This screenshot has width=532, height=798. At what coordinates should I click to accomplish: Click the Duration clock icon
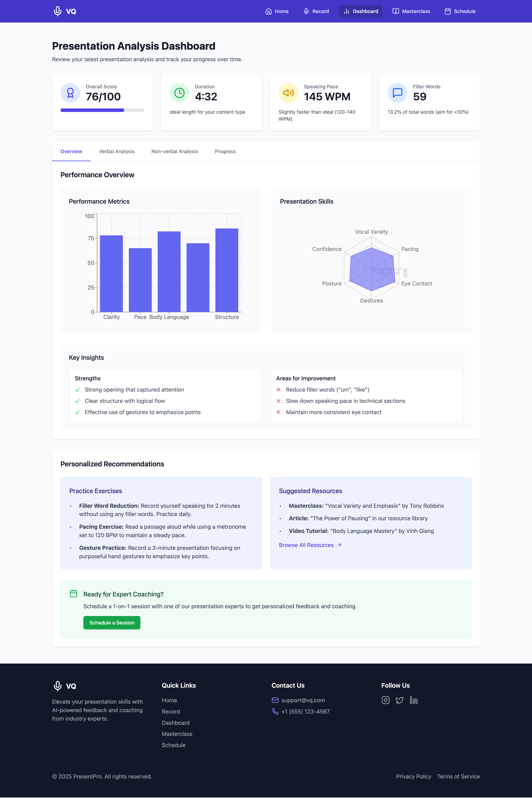pos(179,93)
